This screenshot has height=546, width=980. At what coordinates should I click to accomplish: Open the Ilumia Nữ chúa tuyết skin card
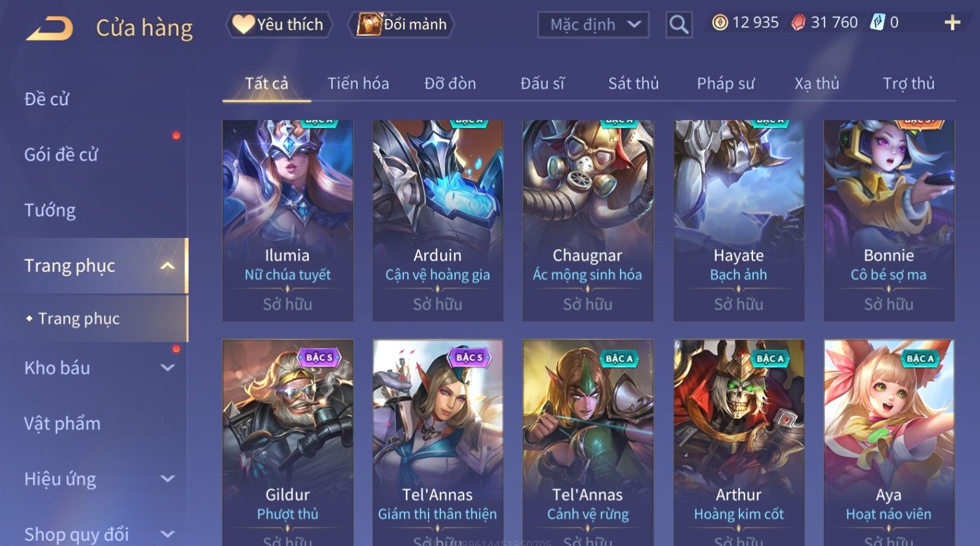tap(287, 220)
